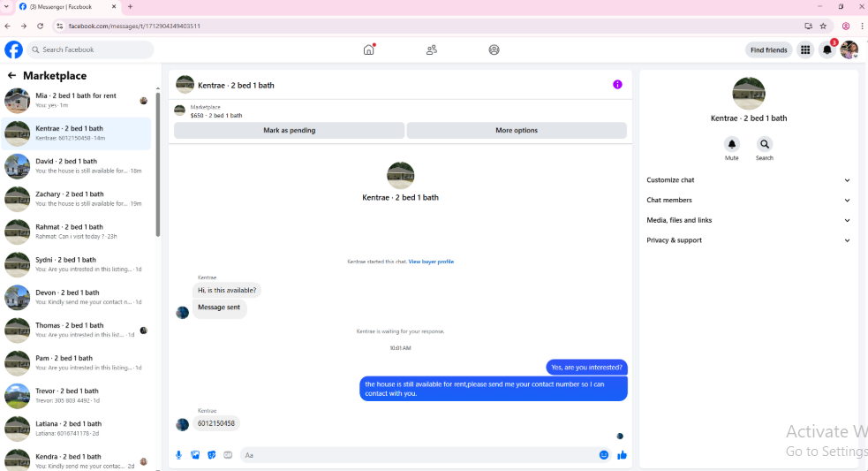Go forward in browser history

coord(24,26)
